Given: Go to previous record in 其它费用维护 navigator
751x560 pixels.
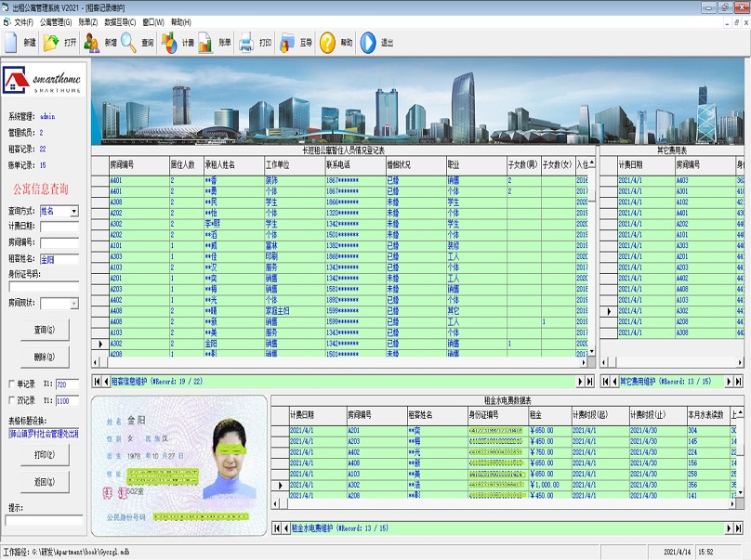Looking at the screenshot, I should click(615, 382).
